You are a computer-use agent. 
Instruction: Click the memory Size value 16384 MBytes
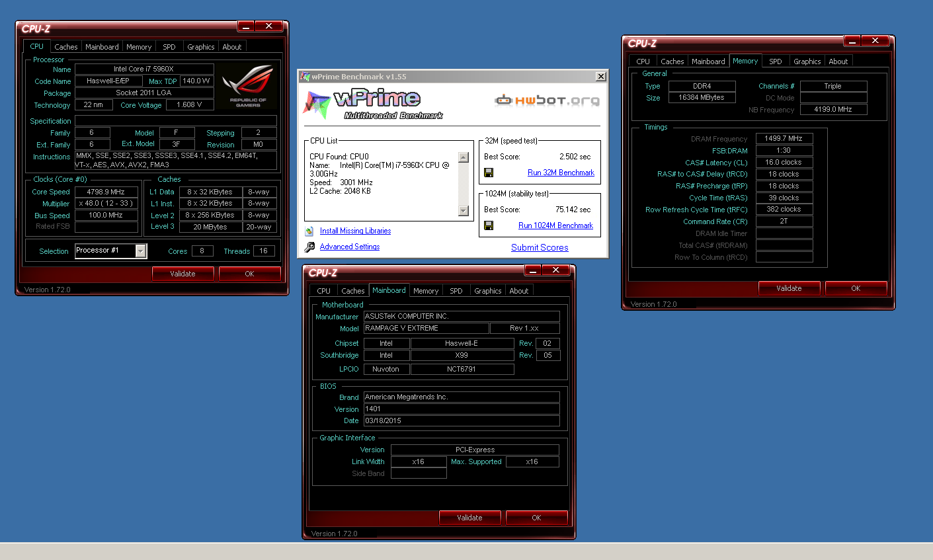point(702,98)
